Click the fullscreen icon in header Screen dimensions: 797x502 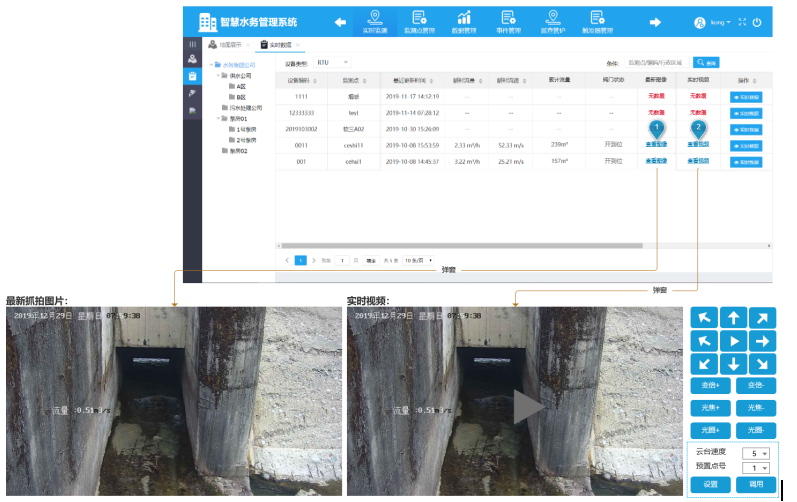742,22
